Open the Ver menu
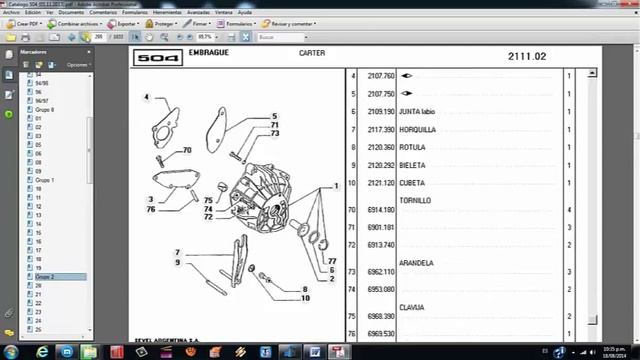The height and width of the screenshot is (360, 640). tap(50, 13)
